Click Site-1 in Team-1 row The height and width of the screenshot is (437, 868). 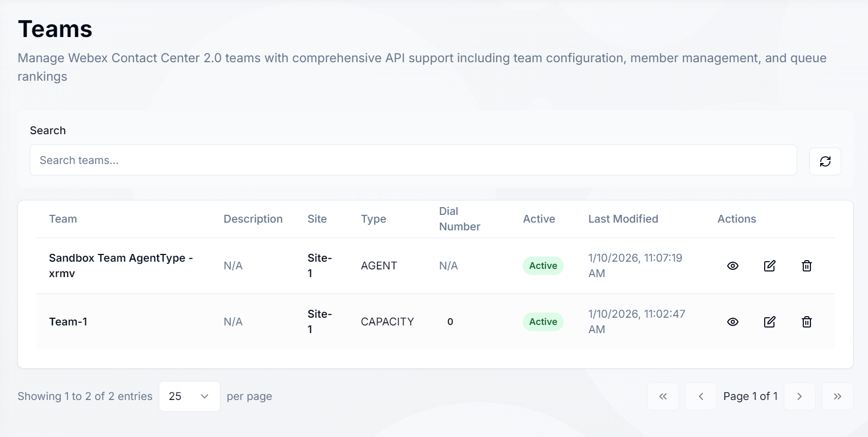(x=320, y=322)
